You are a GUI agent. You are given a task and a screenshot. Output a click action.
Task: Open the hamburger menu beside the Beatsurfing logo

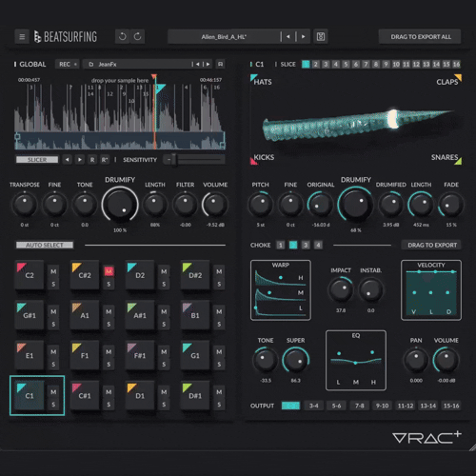point(22,37)
